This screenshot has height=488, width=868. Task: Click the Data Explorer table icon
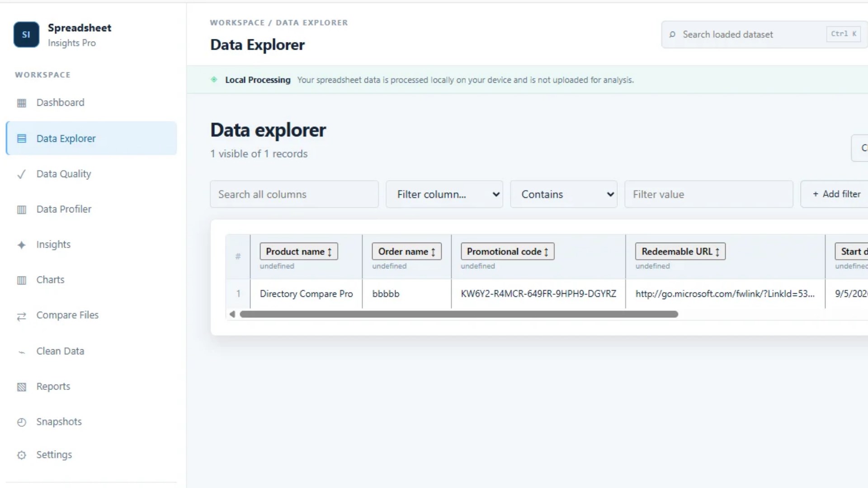tap(21, 139)
